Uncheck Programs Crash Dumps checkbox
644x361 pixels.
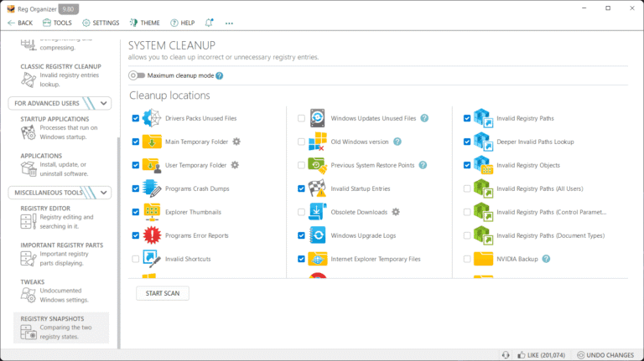pyautogui.click(x=136, y=188)
